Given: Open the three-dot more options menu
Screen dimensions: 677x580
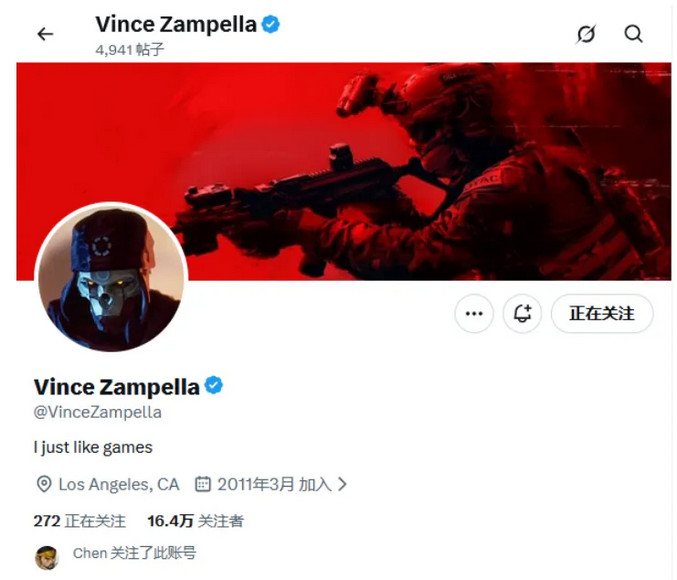Looking at the screenshot, I should tap(474, 314).
